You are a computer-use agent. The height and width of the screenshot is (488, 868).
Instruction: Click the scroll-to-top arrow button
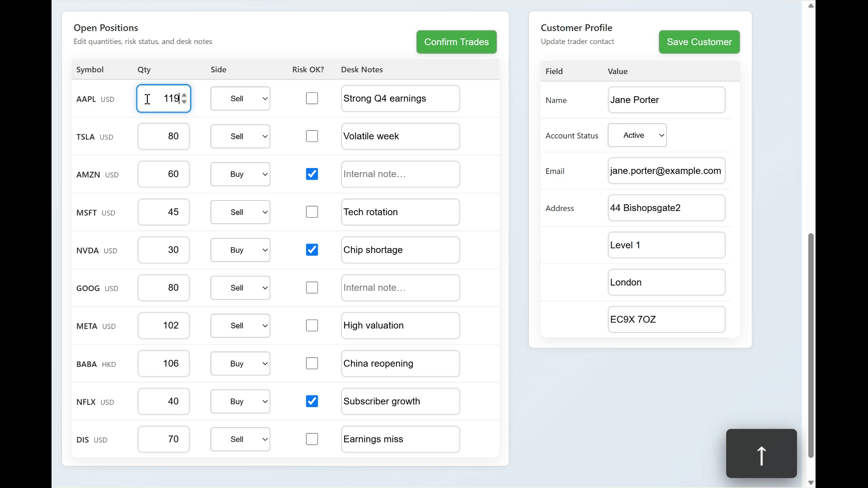click(761, 453)
